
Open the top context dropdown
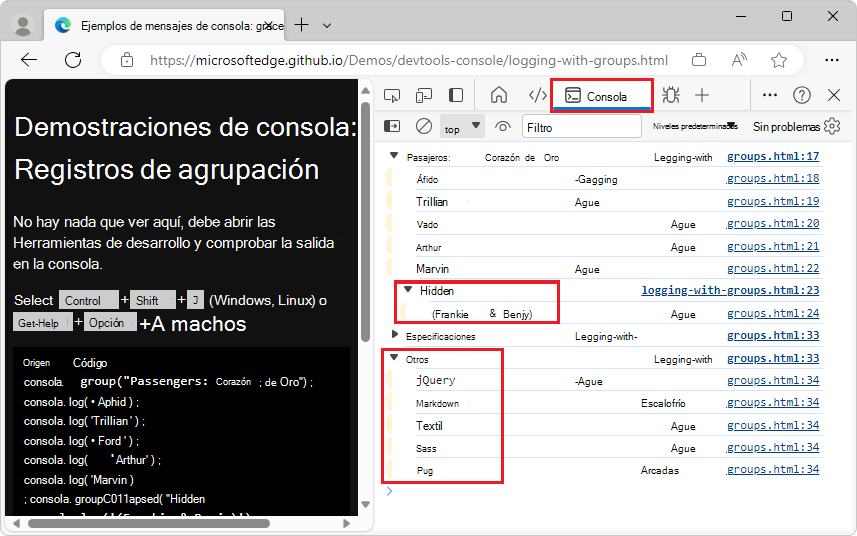[x=462, y=127]
